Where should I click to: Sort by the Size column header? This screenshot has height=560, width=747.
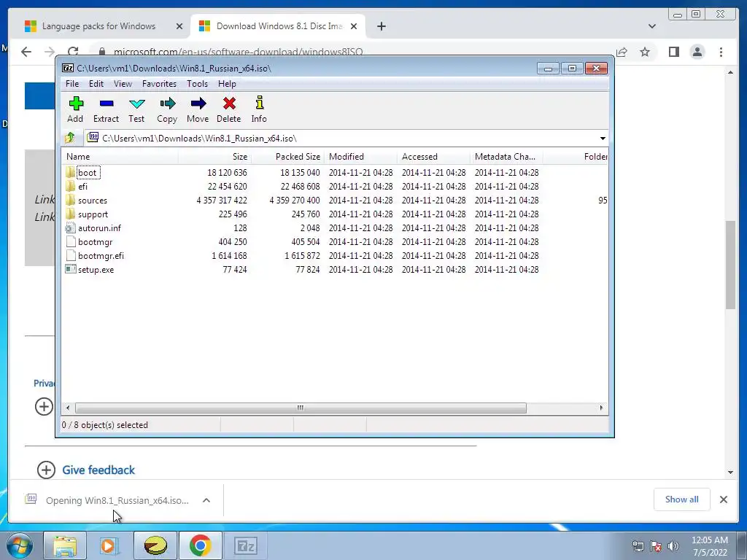(x=215, y=157)
